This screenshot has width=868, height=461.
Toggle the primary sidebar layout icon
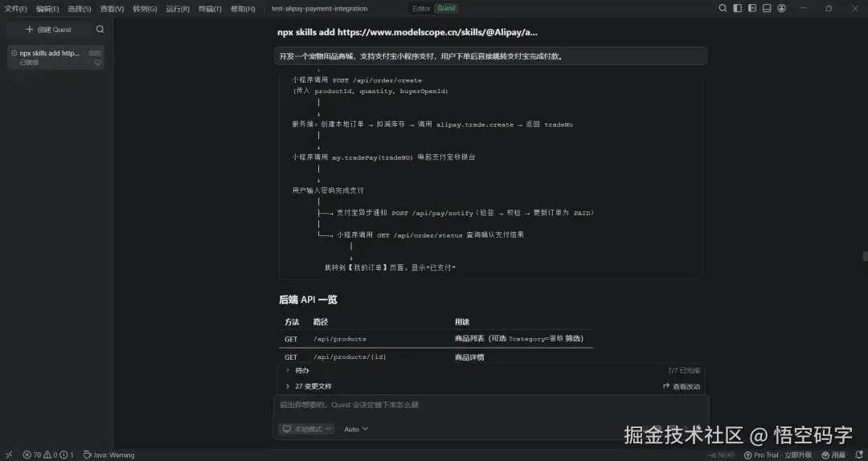pos(737,8)
